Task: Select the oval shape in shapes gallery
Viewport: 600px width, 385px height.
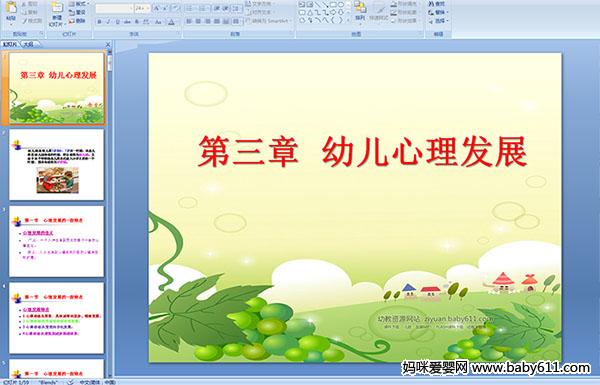Action: pos(340,5)
